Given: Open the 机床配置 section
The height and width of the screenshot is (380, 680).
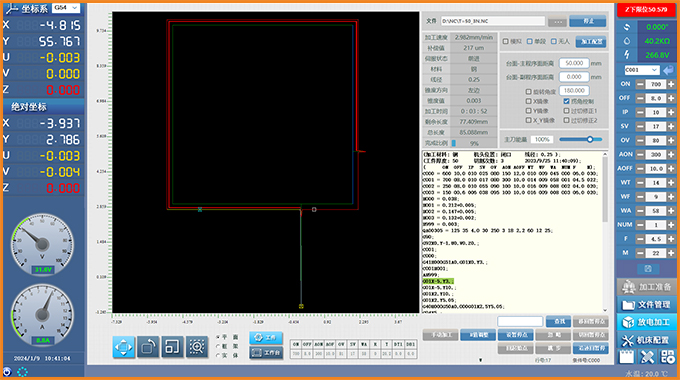Looking at the screenshot, I should 647,341.
